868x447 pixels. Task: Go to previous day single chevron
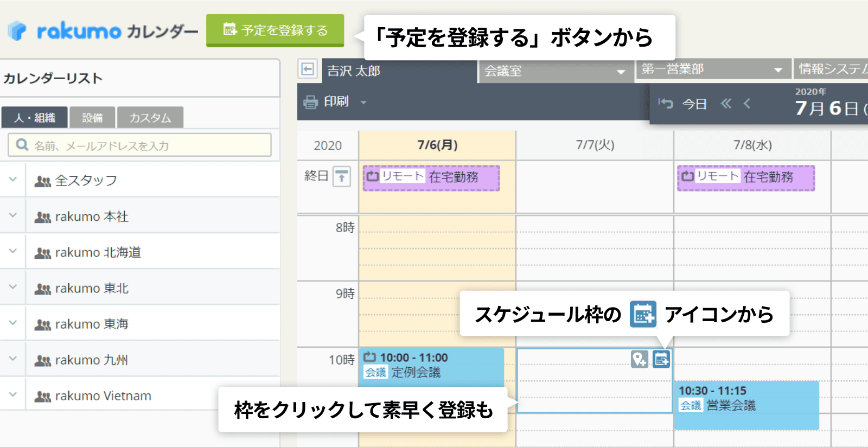click(747, 103)
